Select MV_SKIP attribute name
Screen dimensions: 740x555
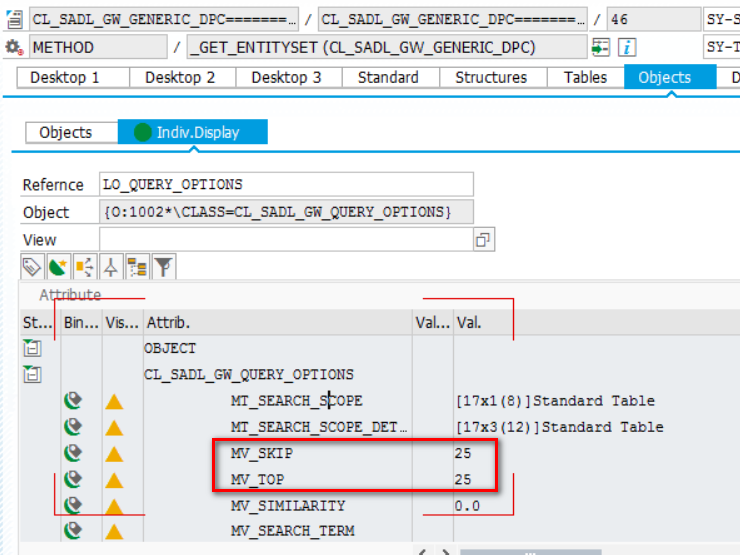261,453
